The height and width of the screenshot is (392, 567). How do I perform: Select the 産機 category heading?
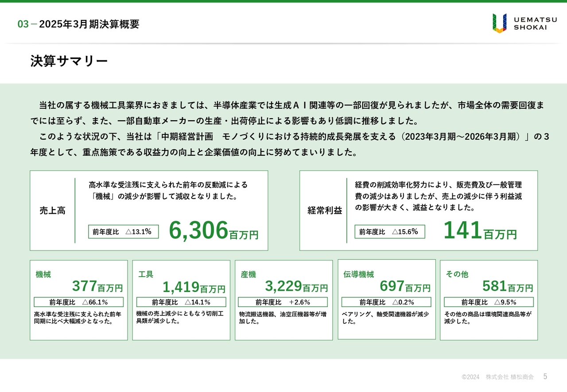click(x=249, y=274)
